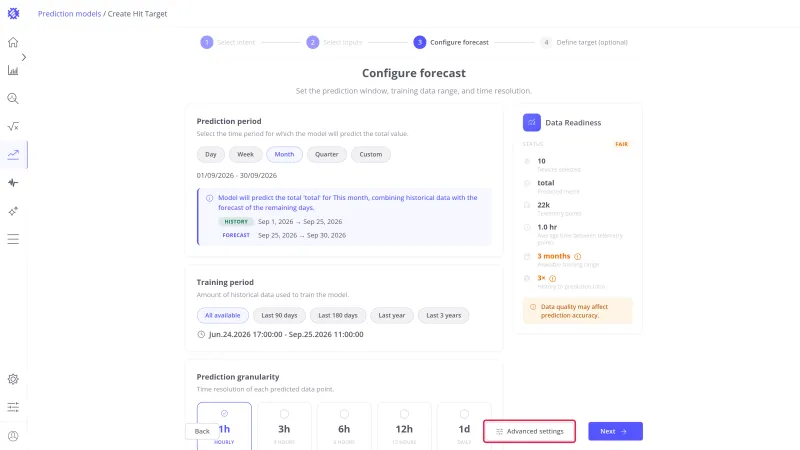
Task: Go to step 4 Define target
Action: click(x=584, y=42)
